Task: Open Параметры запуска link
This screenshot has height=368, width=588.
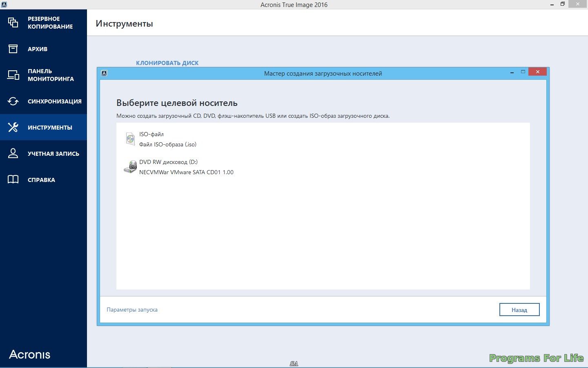Action: tap(132, 310)
